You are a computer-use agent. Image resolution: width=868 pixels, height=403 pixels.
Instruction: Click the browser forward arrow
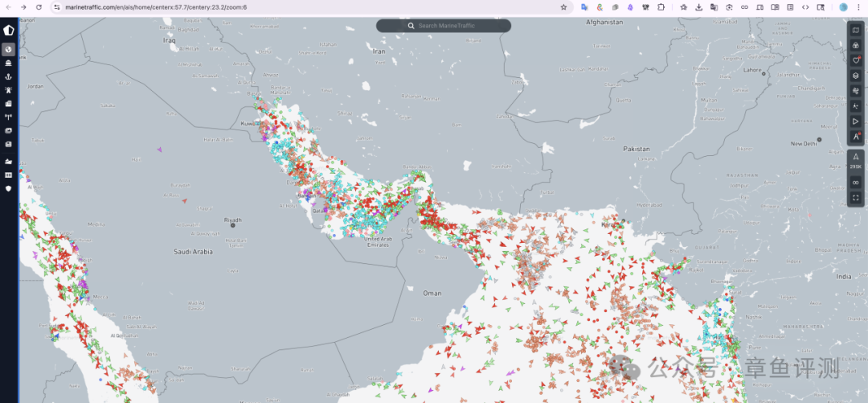click(23, 7)
